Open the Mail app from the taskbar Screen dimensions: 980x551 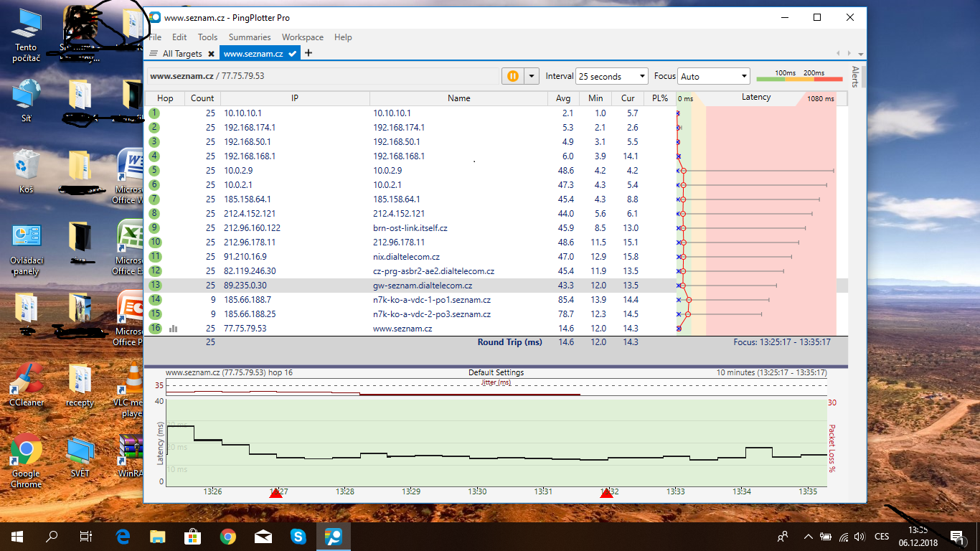click(263, 537)
